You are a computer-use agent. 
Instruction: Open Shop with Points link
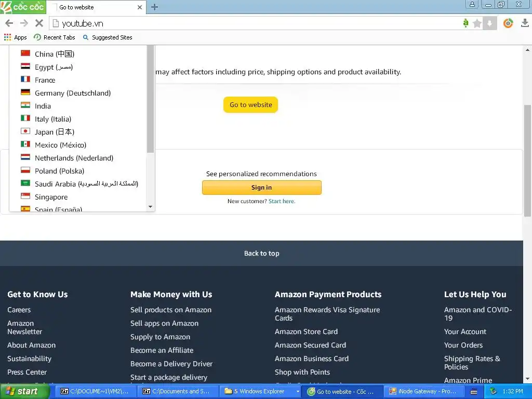click(x=302, y=372)
